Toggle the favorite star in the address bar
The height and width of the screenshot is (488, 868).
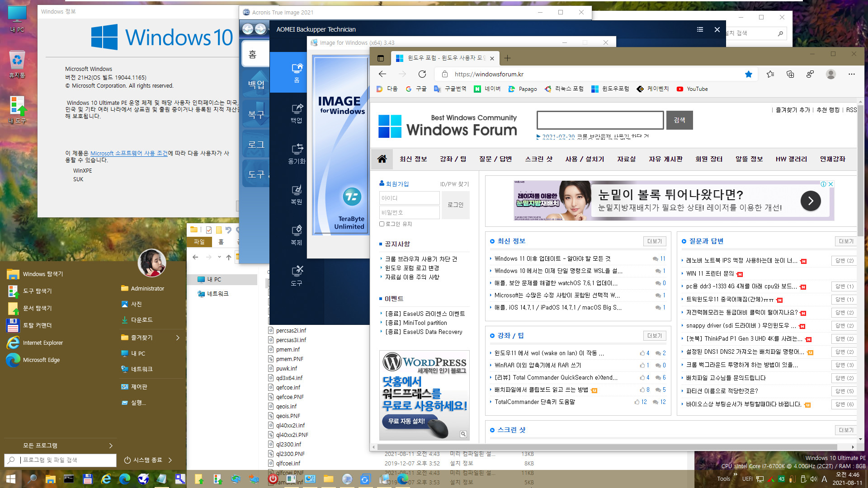[749, 74]
